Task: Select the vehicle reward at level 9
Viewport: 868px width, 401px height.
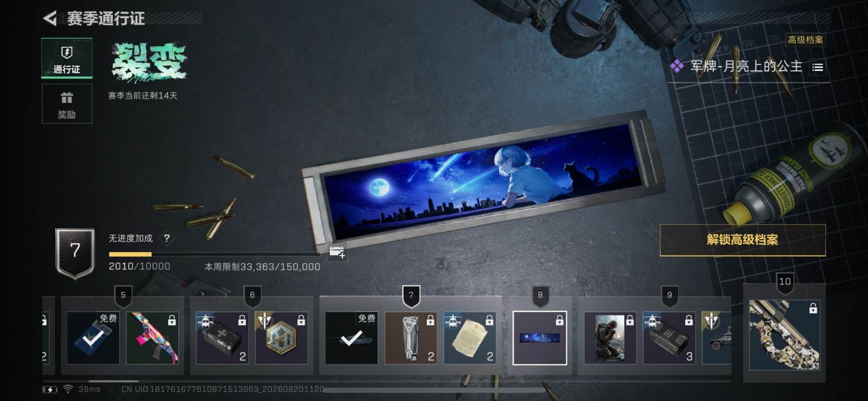Action: tap(716, 338)
